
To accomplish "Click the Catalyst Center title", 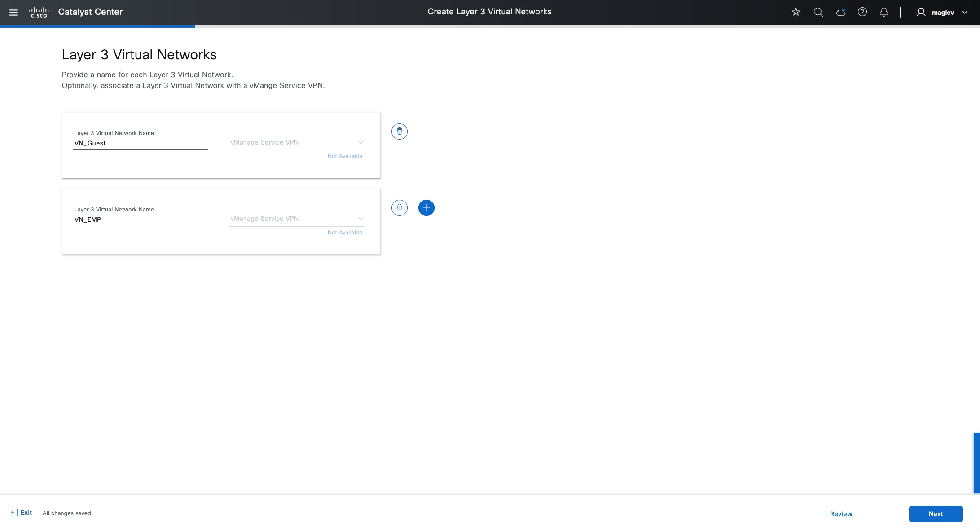I will [x=90, y=12].
